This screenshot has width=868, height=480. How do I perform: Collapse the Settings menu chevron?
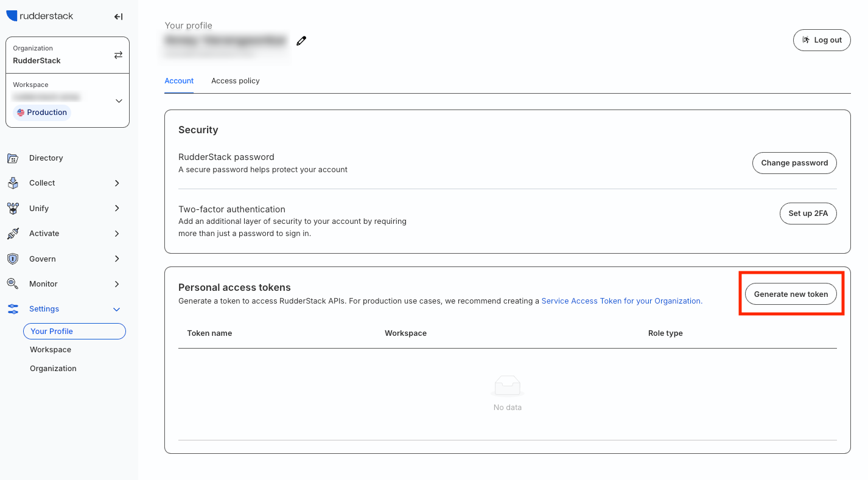(x=117, y=310)
